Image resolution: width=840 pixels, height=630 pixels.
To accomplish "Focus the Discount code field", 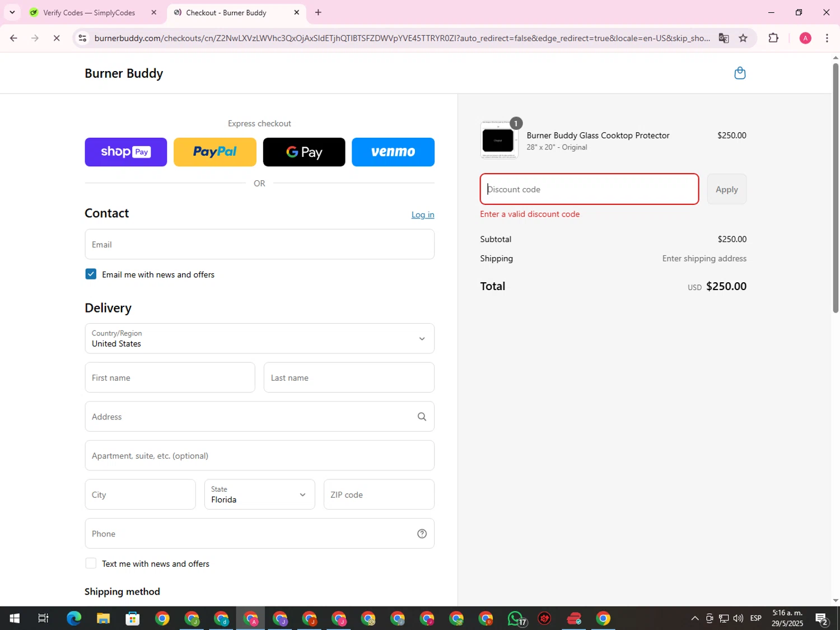I will point(589,189).
